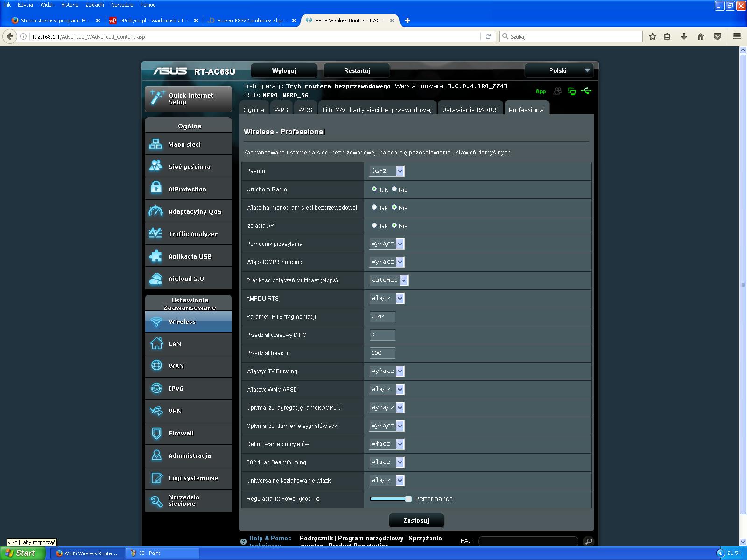The height and width of the screenshot is (560, 747).
Task: Open the Pasmo 5GHz dropdown
Action: (x=387, y=171)
